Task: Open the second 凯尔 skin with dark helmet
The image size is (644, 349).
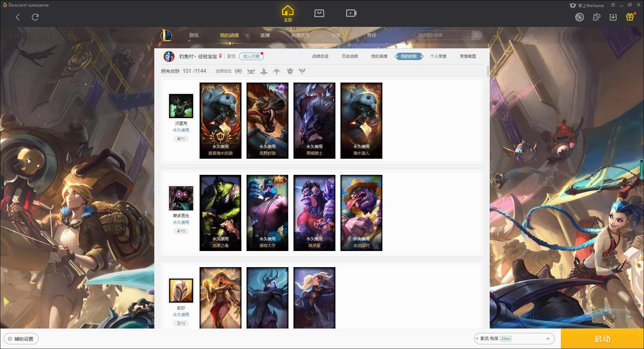Action: click(267, 298)
